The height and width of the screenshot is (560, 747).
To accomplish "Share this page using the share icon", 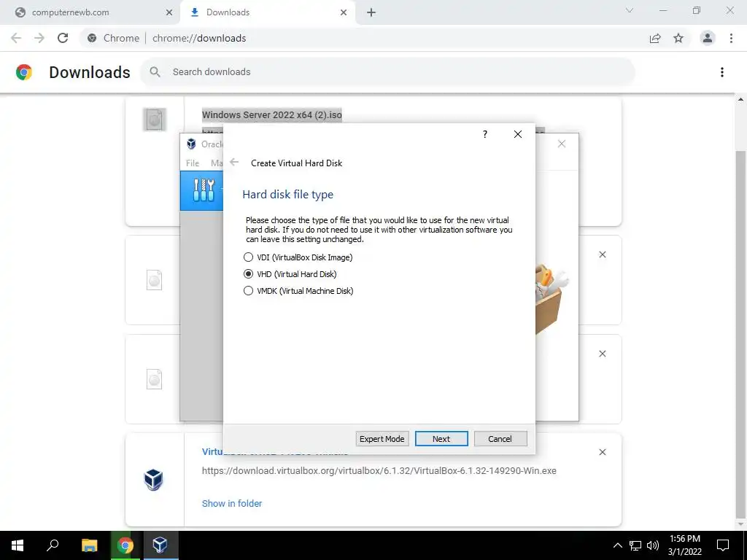I will [655, 38].
